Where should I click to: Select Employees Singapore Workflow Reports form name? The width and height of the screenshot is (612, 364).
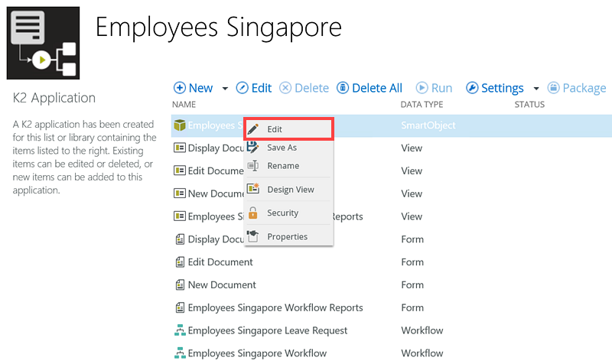[x=275, y=308]
